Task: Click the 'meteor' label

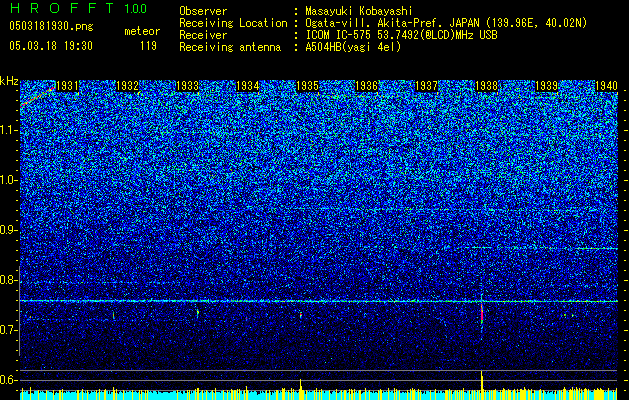Action: pos(142,31)
